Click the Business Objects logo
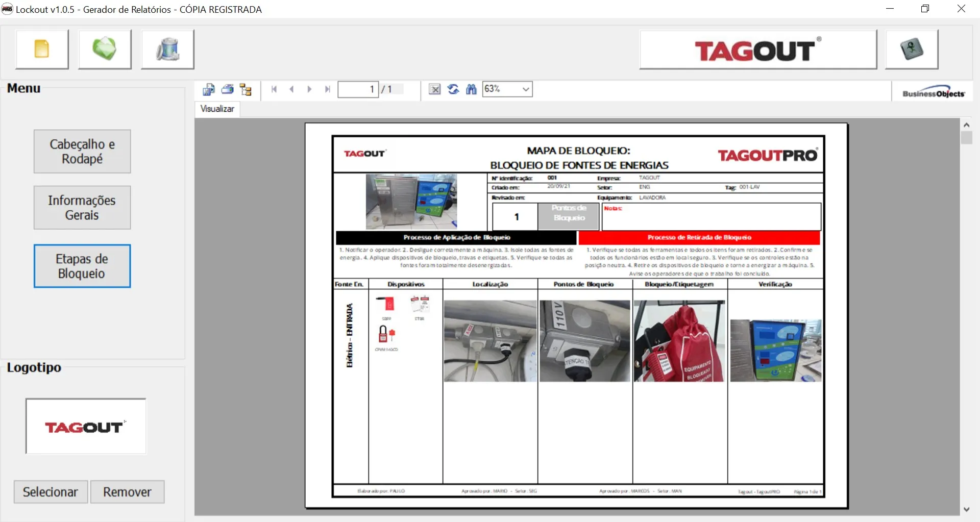The image size is (980, 522). click(x=934, y=91)
